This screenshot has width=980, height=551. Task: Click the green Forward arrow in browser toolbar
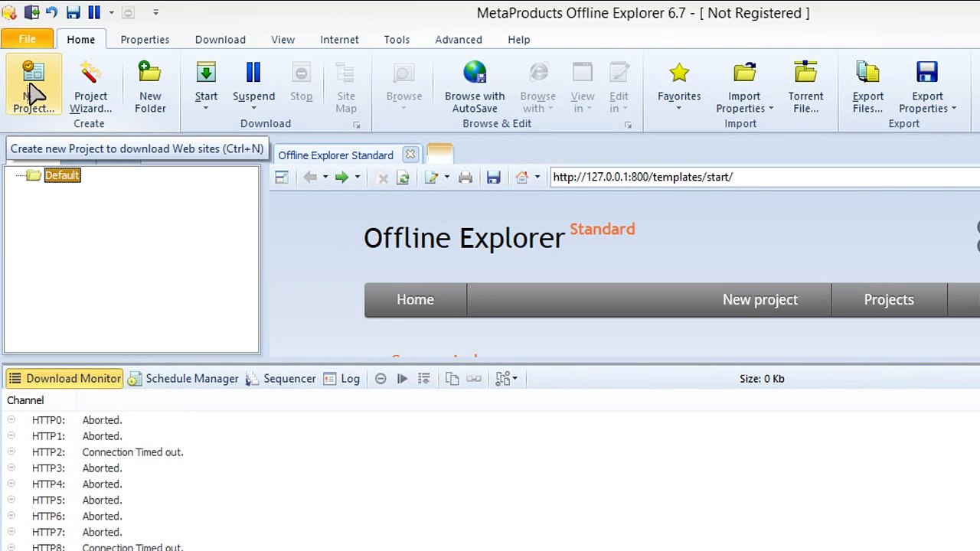341,178
